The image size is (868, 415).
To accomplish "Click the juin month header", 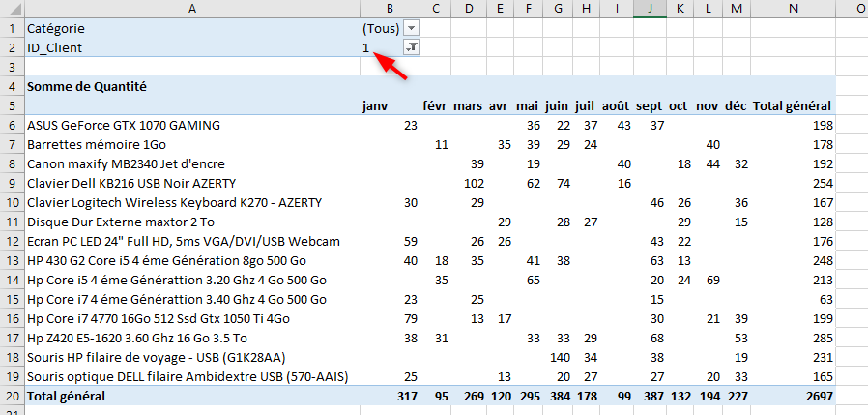I will [557, 105].
